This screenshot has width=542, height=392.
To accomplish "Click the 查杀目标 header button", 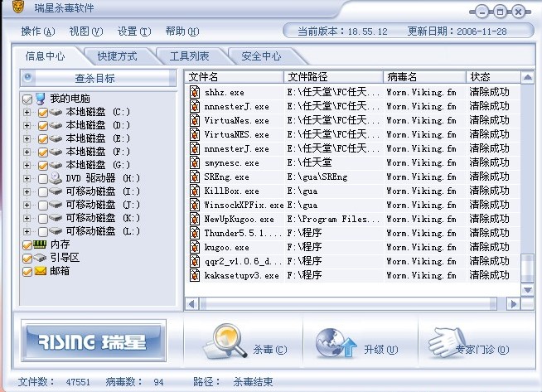I will (98, 78).
